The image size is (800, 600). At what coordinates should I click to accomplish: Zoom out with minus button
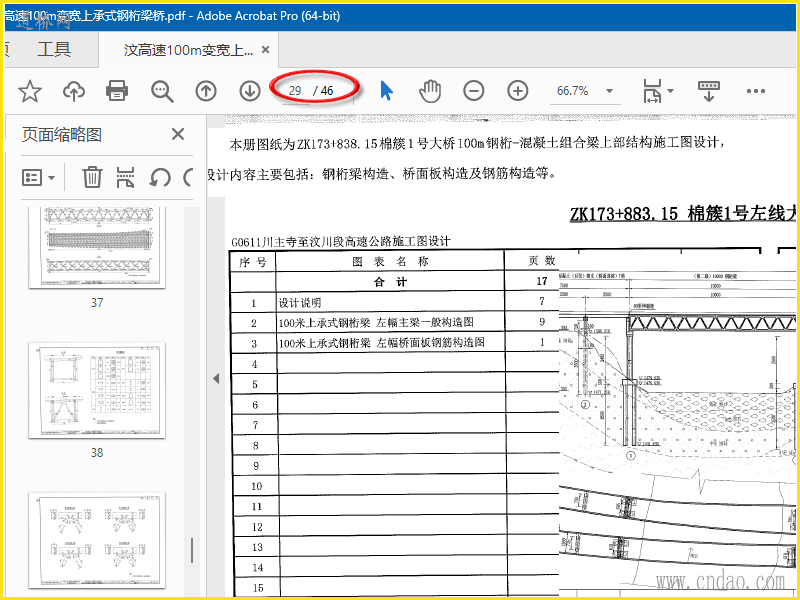coord(473,91)
